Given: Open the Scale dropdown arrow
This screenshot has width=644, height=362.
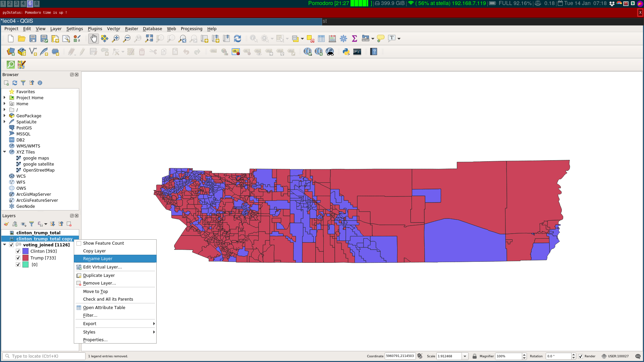Looking at the screenshot, I should pyautogui.click(x=465, y=356).
